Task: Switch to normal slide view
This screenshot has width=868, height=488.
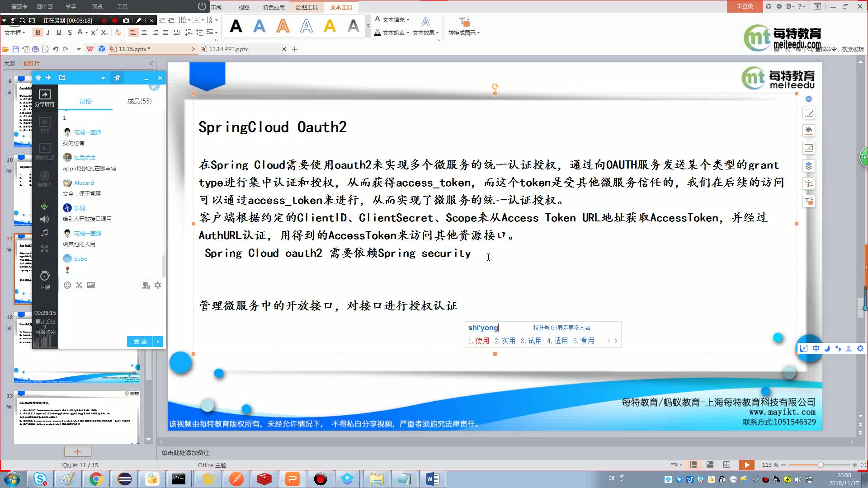Action: tap(693, 465)
